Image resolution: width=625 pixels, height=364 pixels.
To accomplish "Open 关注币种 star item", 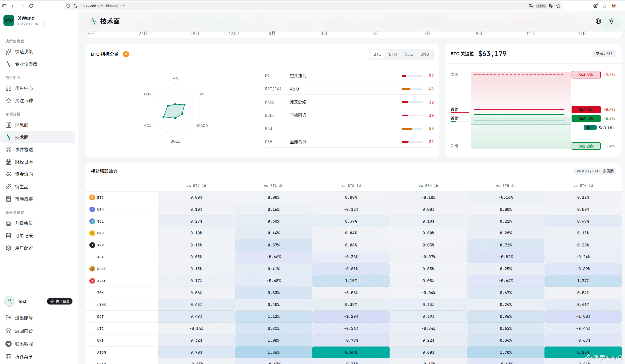I will pos(38,101).
